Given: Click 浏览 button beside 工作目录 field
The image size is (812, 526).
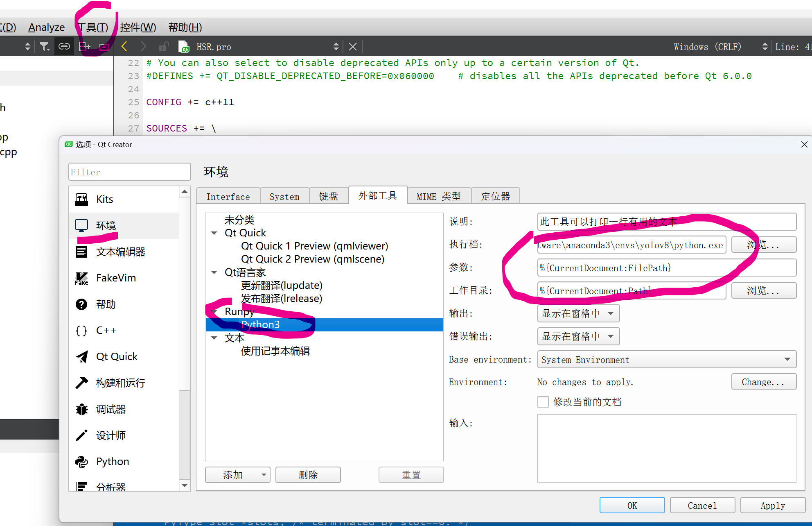Looking at the screenshot, I should [x=764, y=290].
